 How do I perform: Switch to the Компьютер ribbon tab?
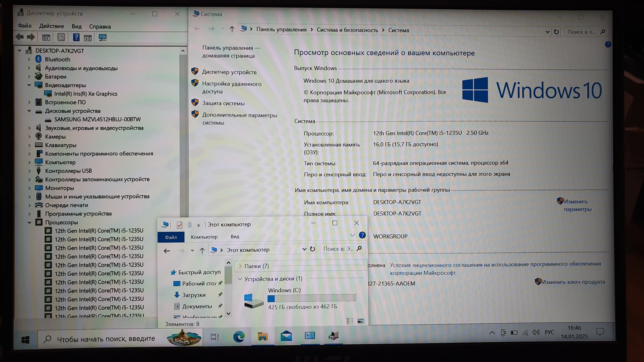[x=204, y=237]
